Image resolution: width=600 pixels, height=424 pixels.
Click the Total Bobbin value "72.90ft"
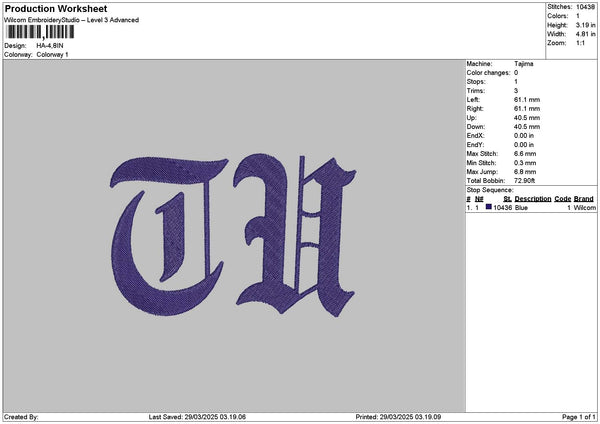click(524, 181)
